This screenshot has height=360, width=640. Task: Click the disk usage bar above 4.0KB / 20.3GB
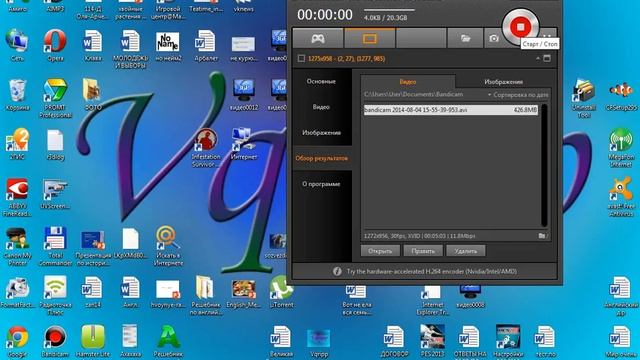[x=389, y=10]
